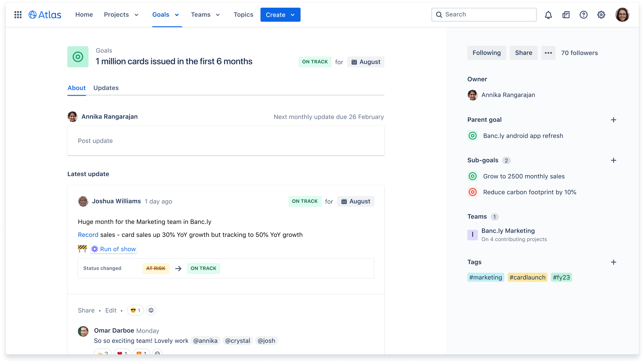The width and height of the screenshot is (644, 363).
Task: Click the notification bell icon
Action: coord(548,14)
